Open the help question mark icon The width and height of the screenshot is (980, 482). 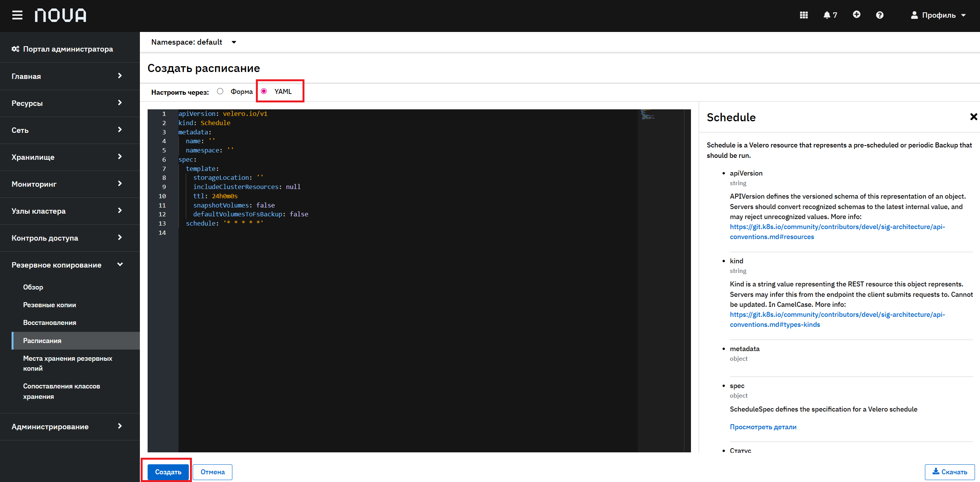click(x=880, y=15)
